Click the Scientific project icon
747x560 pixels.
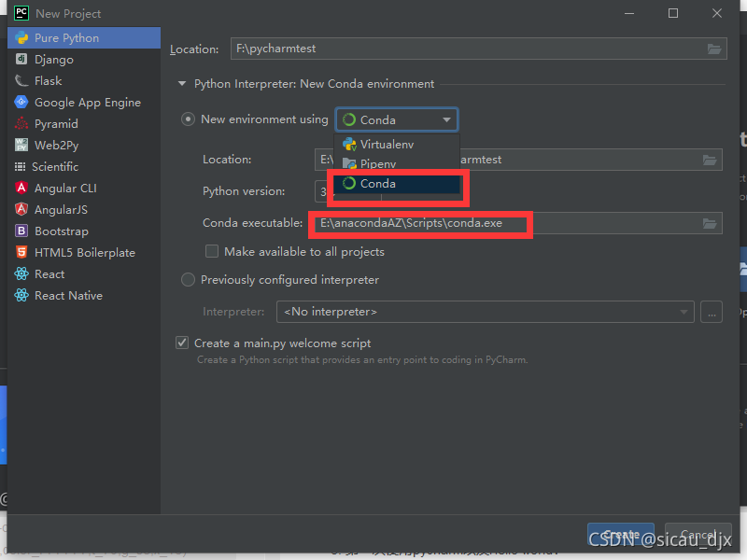[x=20, y=167]
